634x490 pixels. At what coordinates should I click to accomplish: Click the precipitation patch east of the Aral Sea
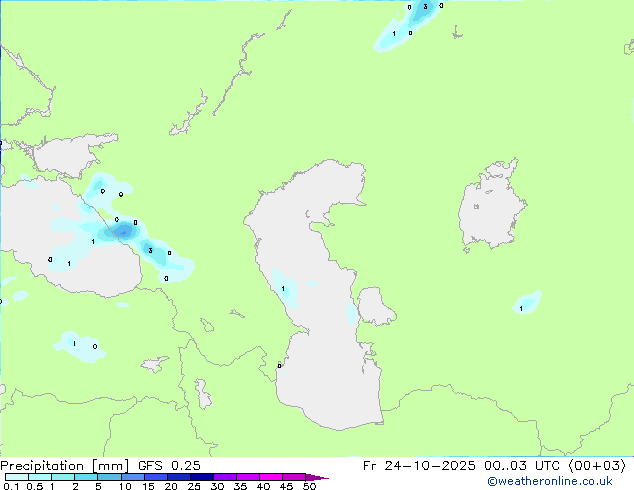pyautogui.click(x=527, y=303)
